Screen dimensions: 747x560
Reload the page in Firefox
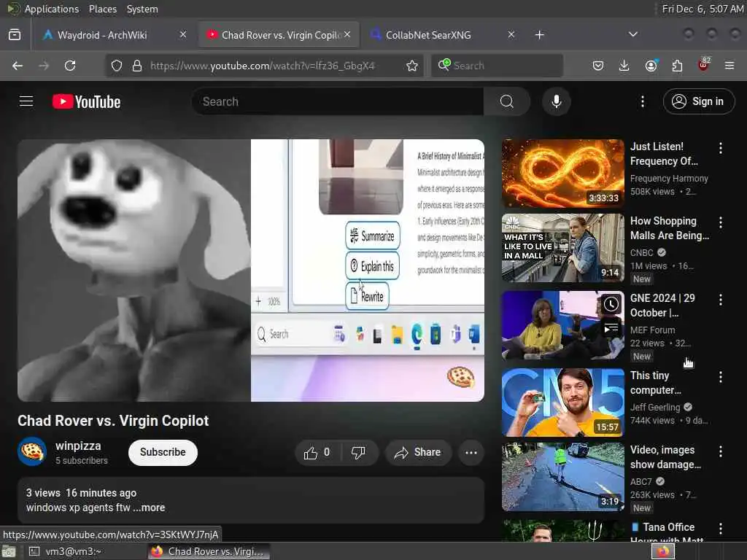70,66
